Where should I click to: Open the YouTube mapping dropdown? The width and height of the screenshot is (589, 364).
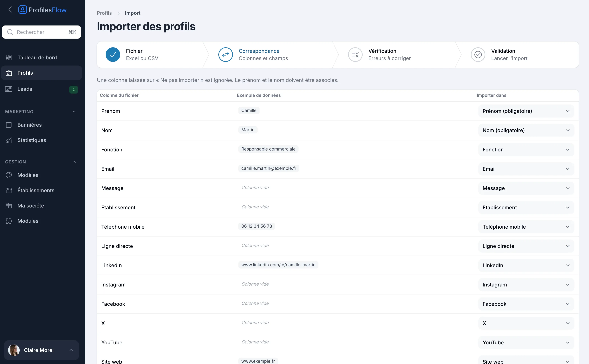coord(526,343)
